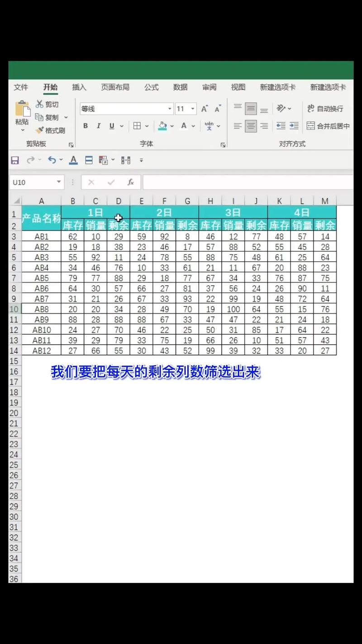Align text right in ribbon
362x644 pixels.
coord(264,126)
